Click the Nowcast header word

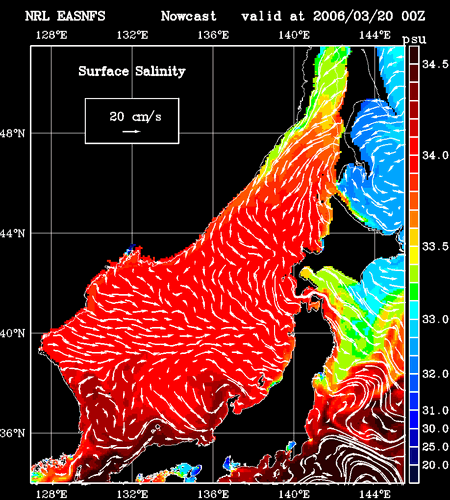point(189,16)
